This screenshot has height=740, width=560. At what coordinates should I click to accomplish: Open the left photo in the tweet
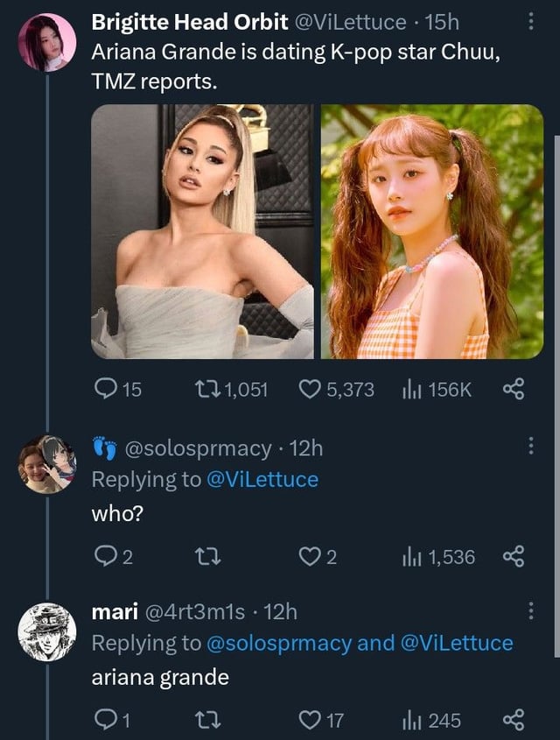(202, 231)
